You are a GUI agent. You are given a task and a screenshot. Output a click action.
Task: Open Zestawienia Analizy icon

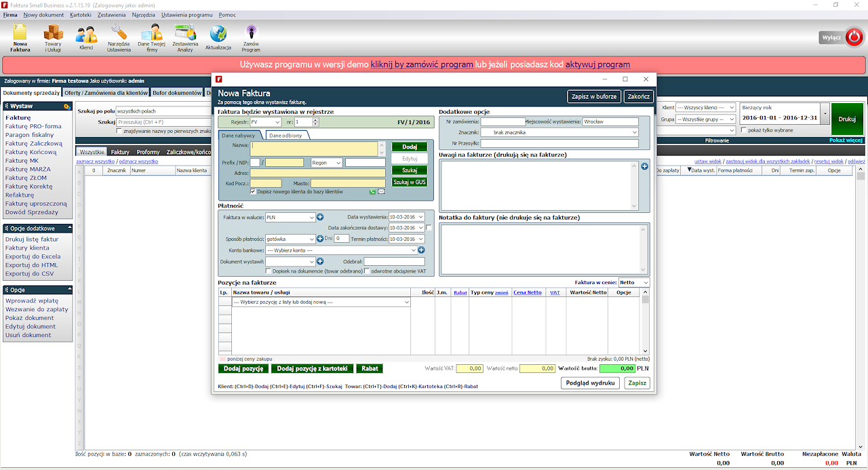(x=185, y=38)
